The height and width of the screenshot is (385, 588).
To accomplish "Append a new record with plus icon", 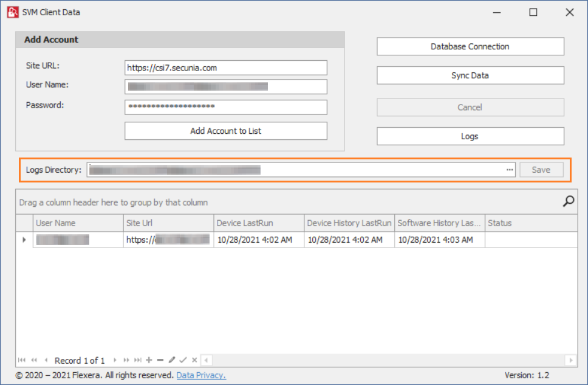I will (149, 360).
